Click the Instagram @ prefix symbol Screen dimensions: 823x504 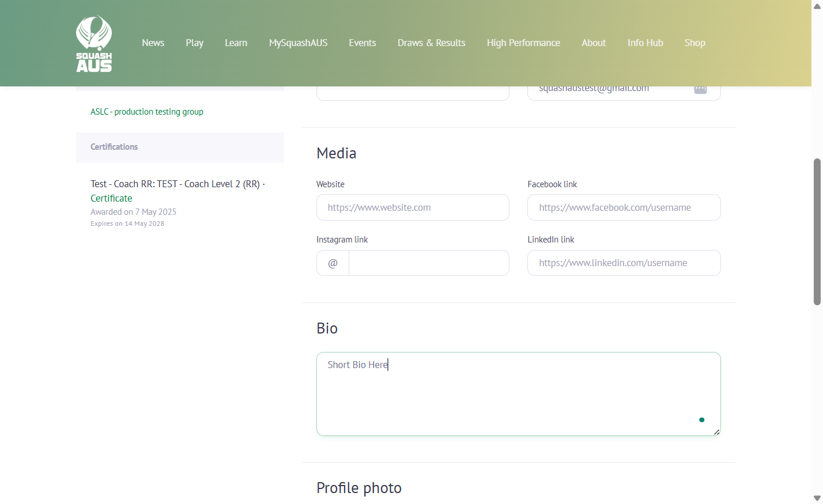pos(333,263)
